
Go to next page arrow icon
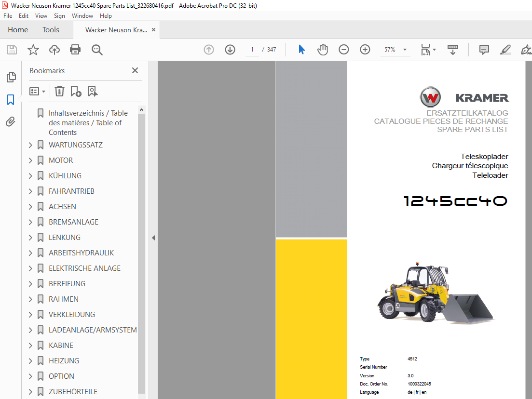point(230,50)
